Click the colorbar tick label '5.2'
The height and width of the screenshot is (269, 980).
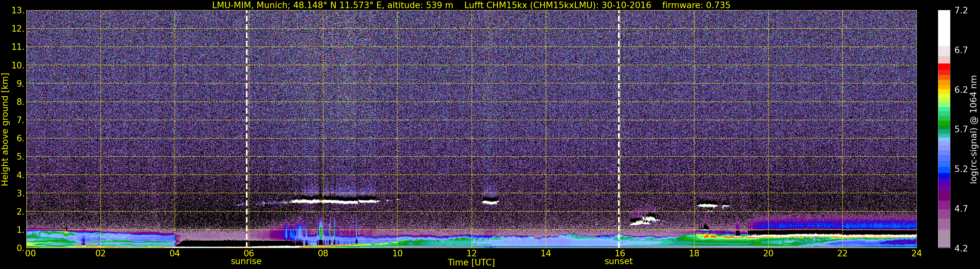[x=961, y=169]
